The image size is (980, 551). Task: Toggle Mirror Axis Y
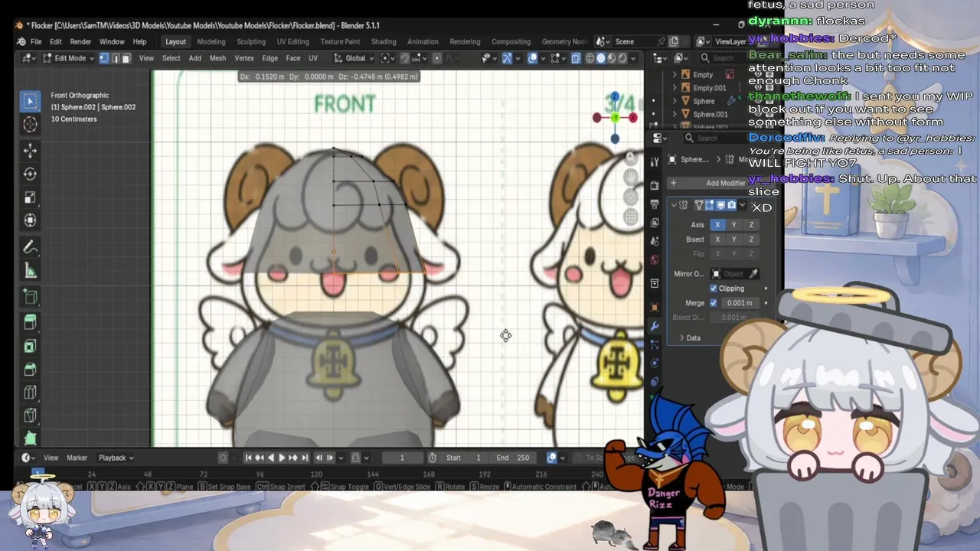[x=734, y=225]
